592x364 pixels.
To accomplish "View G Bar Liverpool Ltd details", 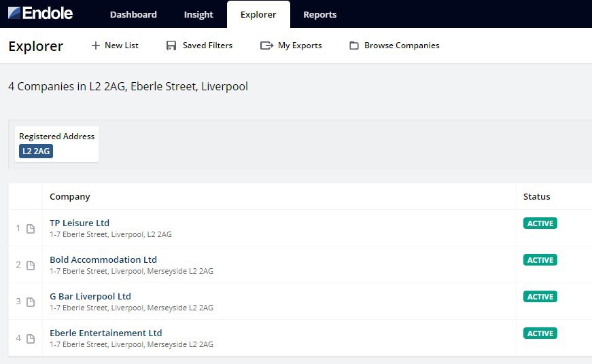I will tap(90, 296).
